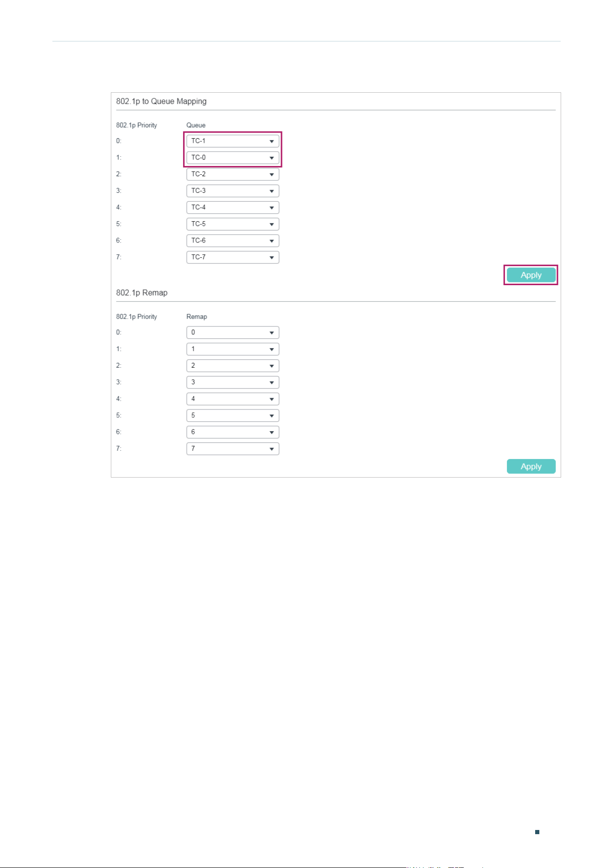Open the TC-6 queue dropdown
Screen dimensions: 614x868
[x=233, y=241]
